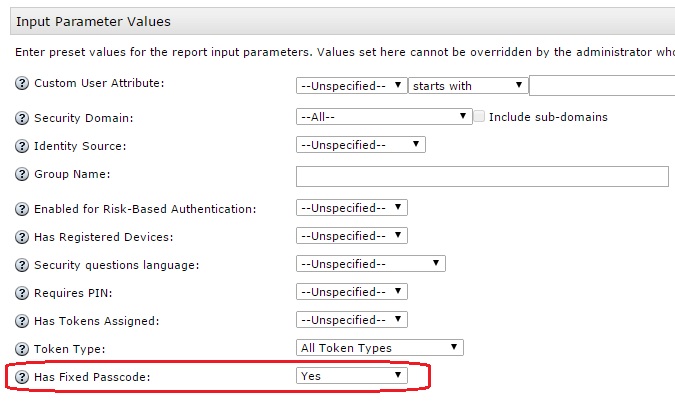675x402 pixels.
Task: Open Security questions language dropdown
Action: coord(370,264)
